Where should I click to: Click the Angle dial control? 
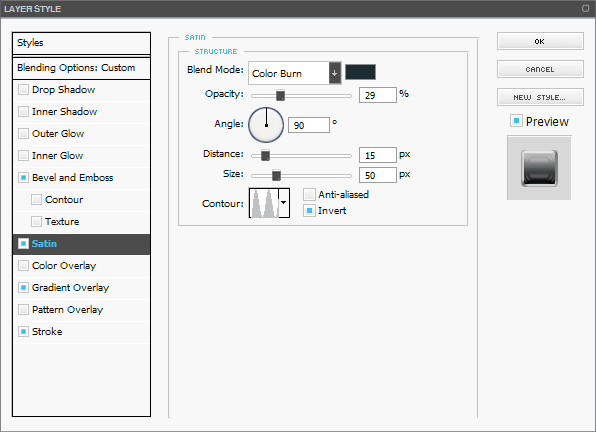coord(266,125)
